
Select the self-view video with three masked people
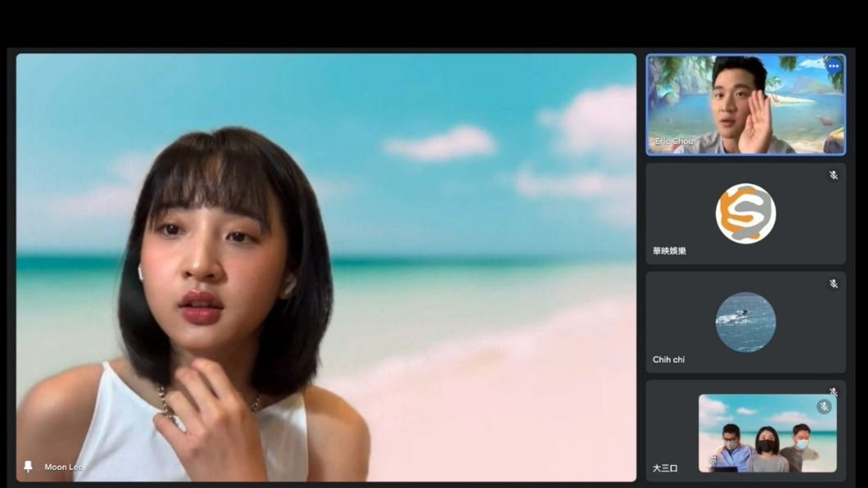767,433
